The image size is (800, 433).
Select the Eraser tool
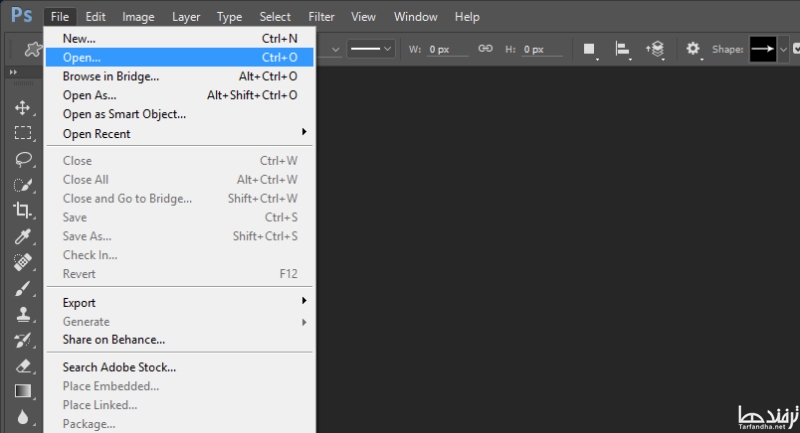(22, 366)
